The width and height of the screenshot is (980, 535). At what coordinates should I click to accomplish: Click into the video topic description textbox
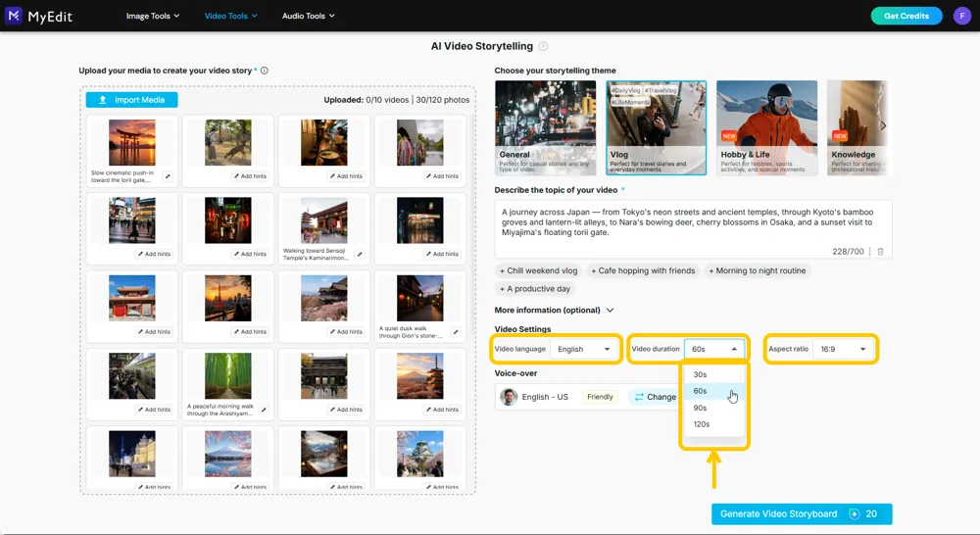(x=693, y=229)
